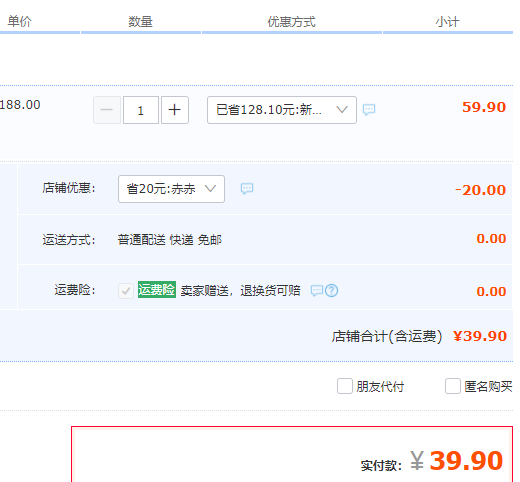Toggle the 运费险 checked checkbox
The height and width of the screenshot is (482, 520).
tap(126, 291)
